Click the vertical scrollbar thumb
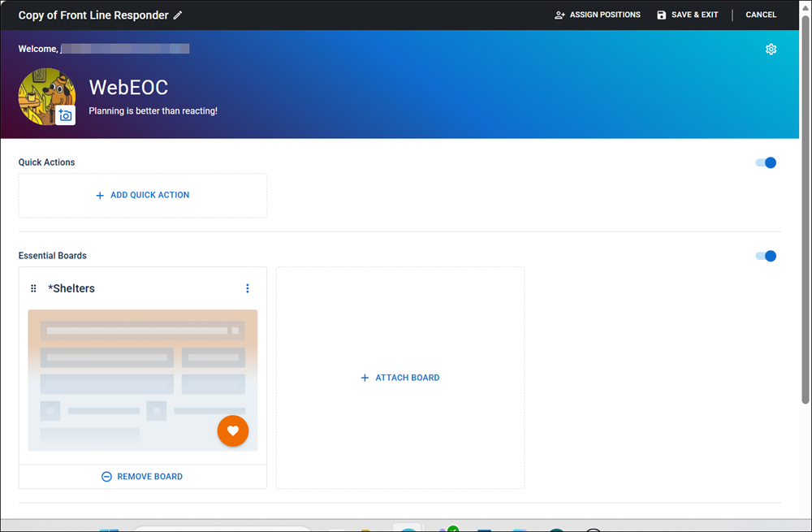The image size is (812, 532). pos(806,210)
